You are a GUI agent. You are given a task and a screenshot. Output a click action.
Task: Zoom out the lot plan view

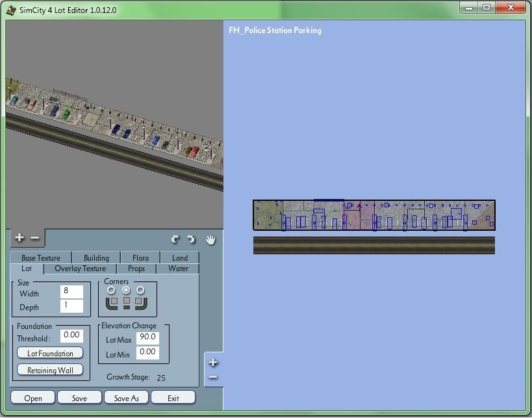213,377
